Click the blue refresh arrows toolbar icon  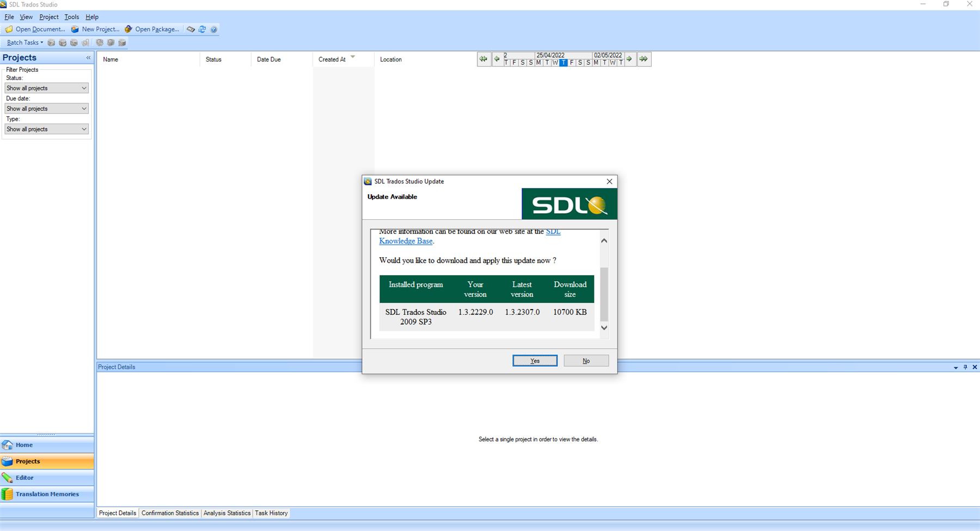[202, 29]
